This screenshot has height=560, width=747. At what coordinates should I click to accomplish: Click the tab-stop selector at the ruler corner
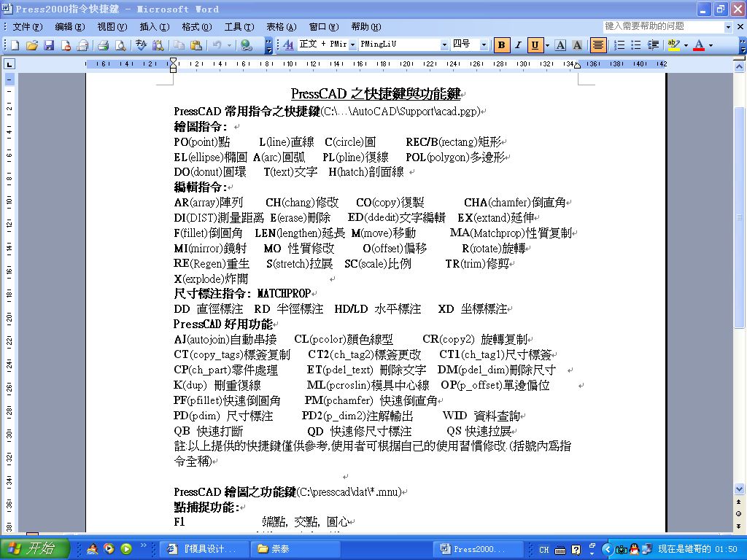9,63
